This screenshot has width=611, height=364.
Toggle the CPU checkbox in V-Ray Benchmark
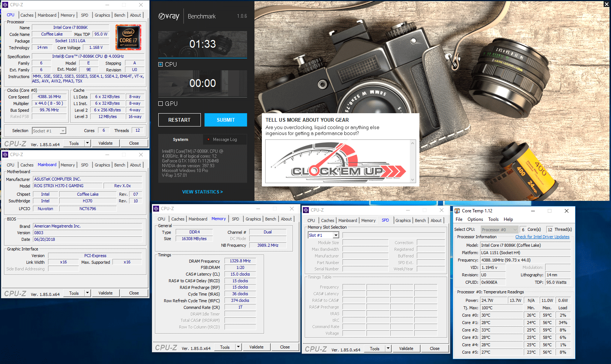161,64
